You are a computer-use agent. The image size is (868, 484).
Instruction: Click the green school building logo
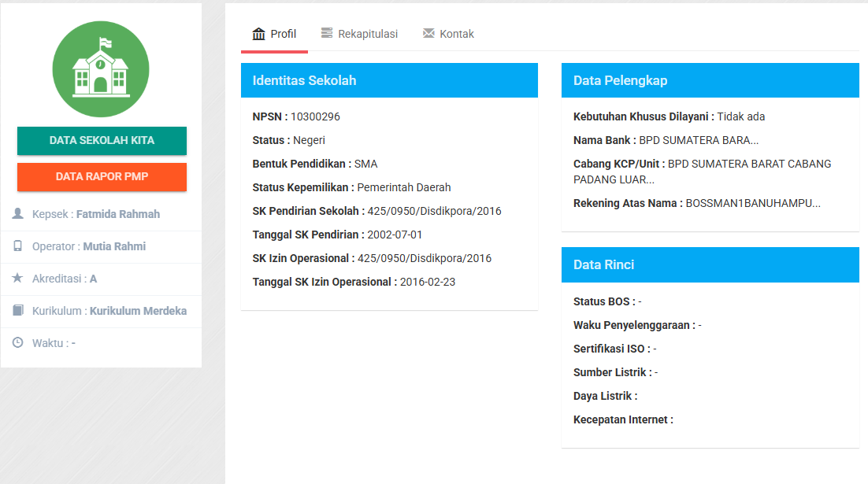101,70
